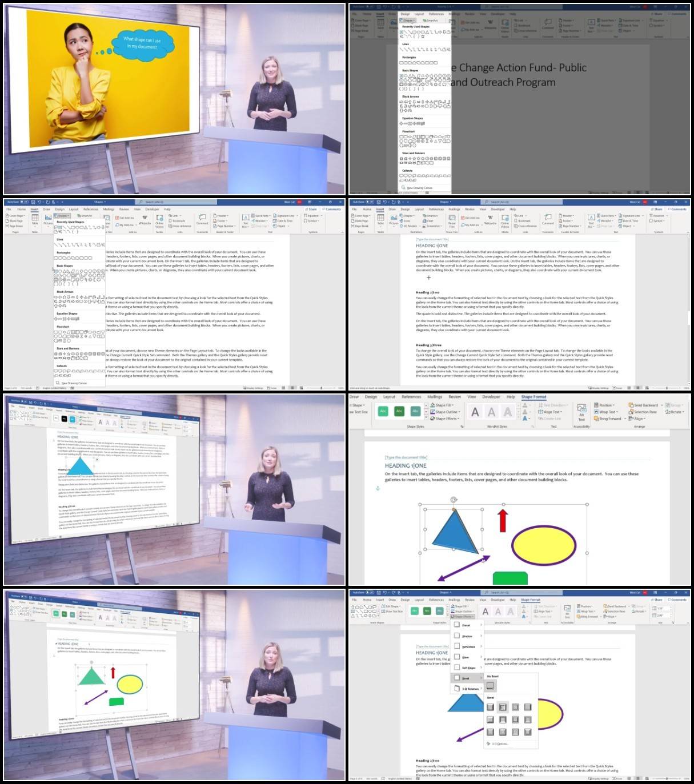Click Edit Shape in the Bevel gallery window ribbon
Image resolution: width=694 pixels, height=784 pixels.
pyautogui.click(x=391, y=606)
